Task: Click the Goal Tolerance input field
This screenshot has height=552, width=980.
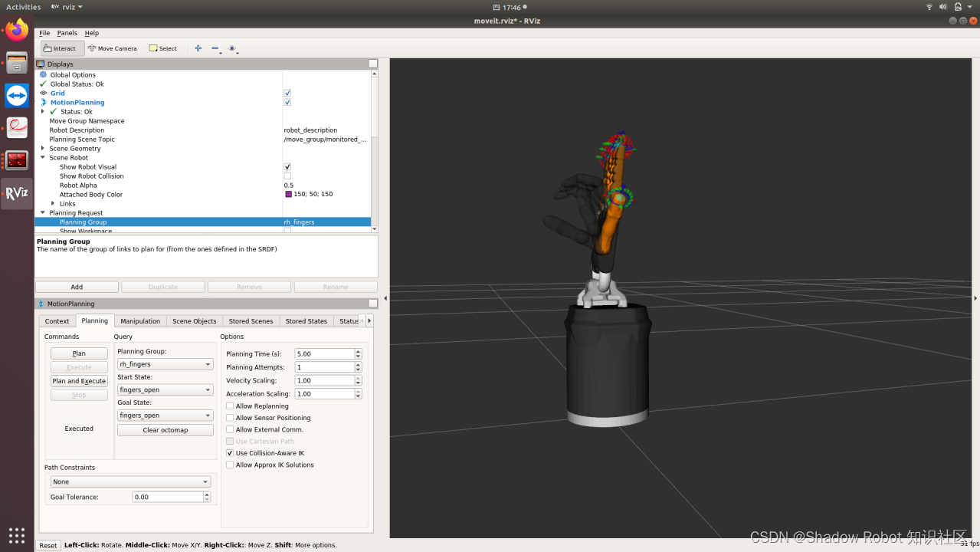Action: (167, 497)
